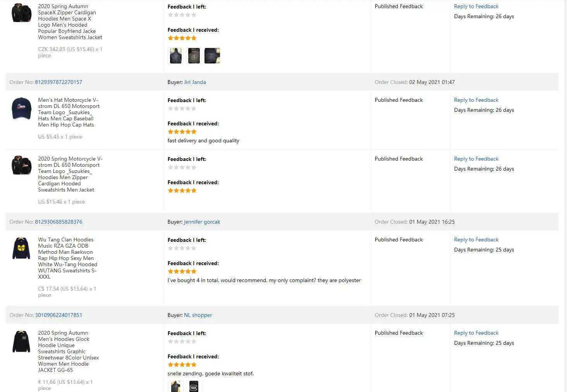Open order number 8129306885828376

click(x=58, y=222)
